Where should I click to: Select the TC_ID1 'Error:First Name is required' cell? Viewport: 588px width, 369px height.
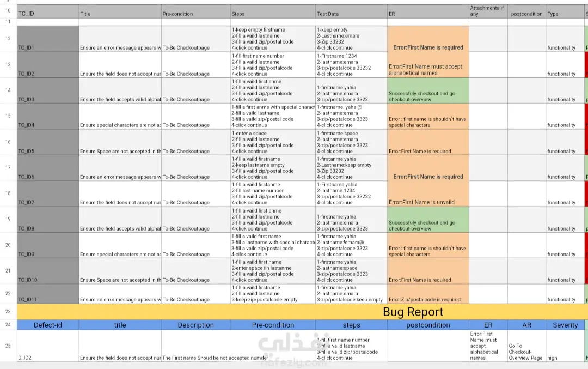click(428, 39)
